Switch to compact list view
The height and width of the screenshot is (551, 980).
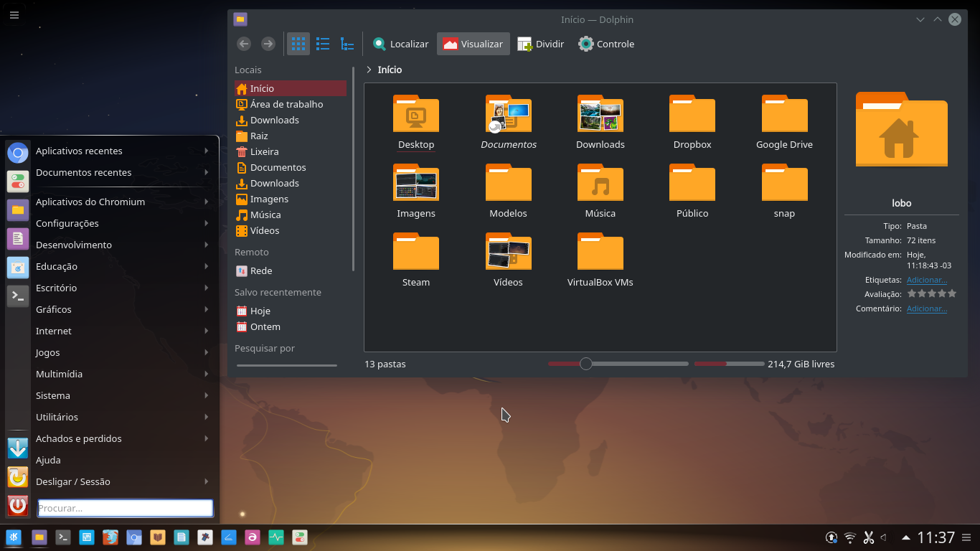click(x=323, y=44)
